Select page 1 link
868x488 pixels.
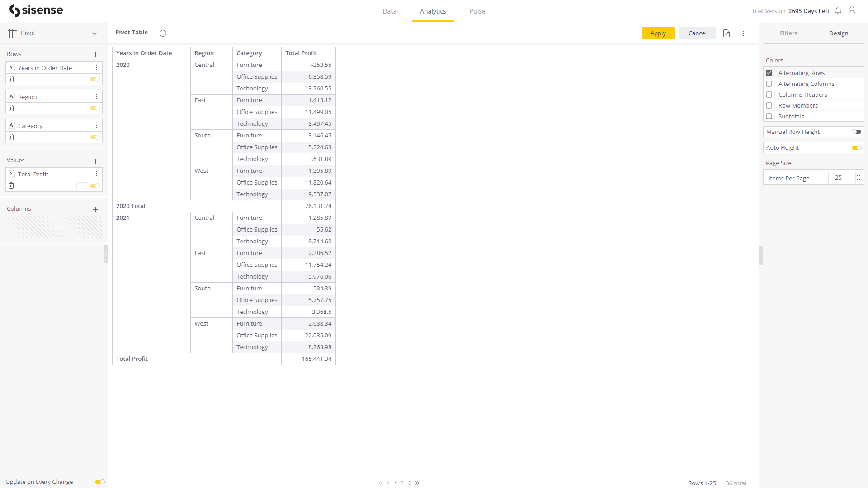click(x=396, y=483)
